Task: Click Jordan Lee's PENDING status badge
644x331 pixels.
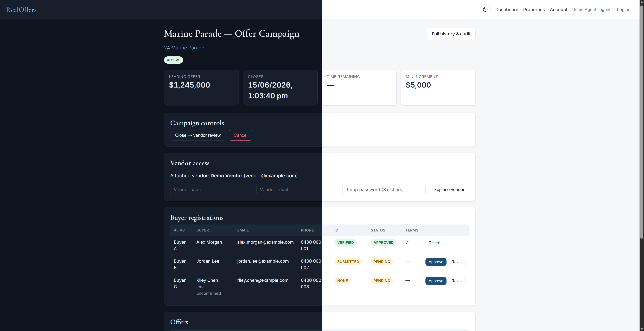Action: point(382,262)
